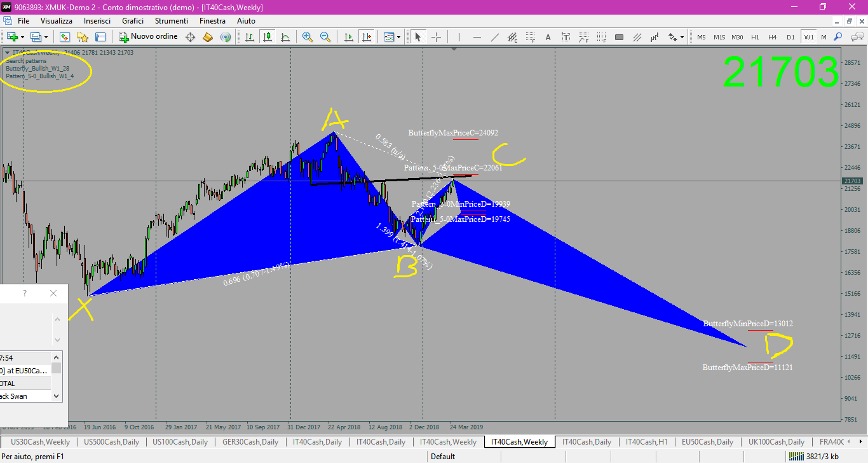The height and width of the screenshot is (463, 868).
Task: Open the Strumenti menu
Action: click(x=172, y=21)
